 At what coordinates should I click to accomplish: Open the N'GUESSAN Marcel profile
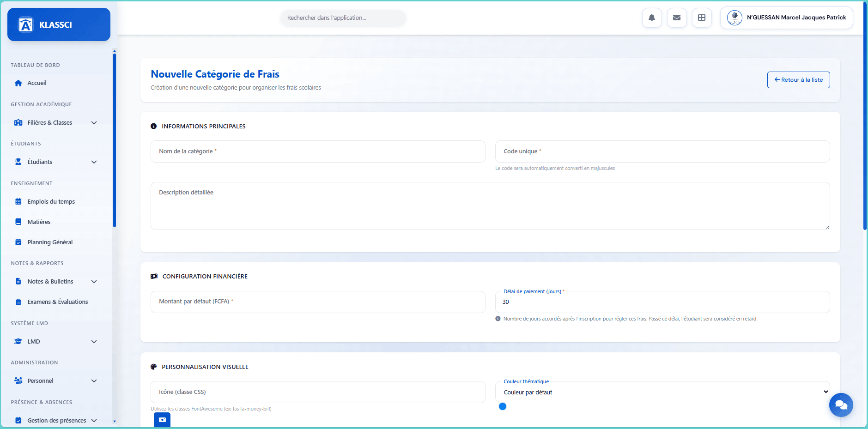click(x=787, y=18)
